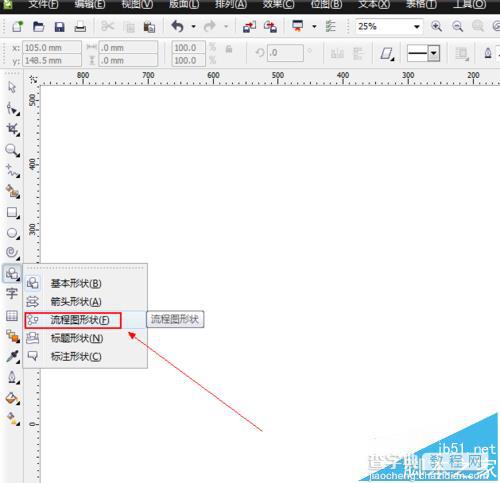Viewport: 500px width, 483px height.
Task: Open the 文件(F) menu
Action: click(x=43, y=4)
